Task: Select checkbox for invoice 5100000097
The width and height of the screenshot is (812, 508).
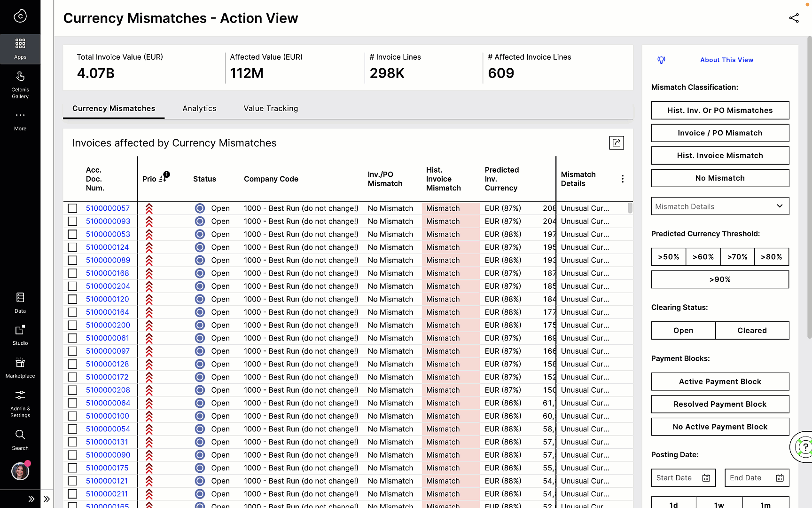Action: pyautogui.click(x=72, y=351)
